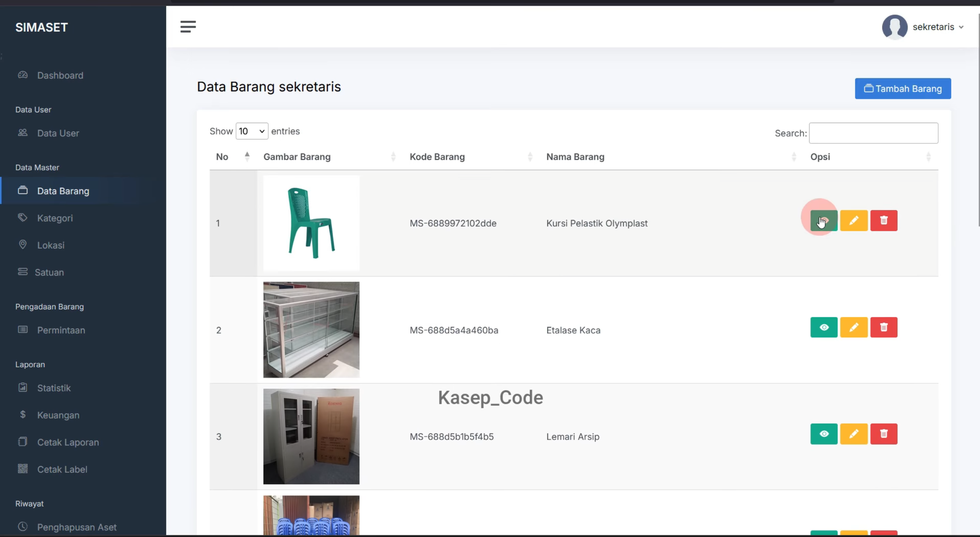Image resolution: width=980 pixels, height=537 pixels.
Task: Sort table by Nama Barang column
Action: 672,157
